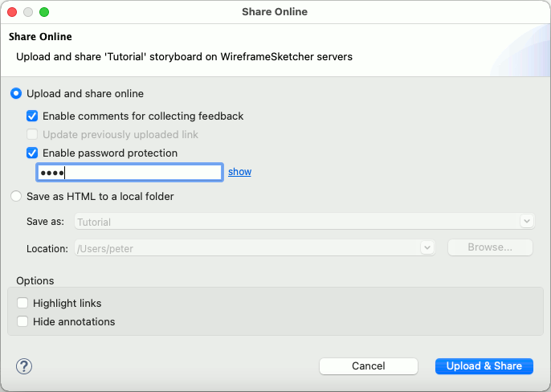Select Upload and share online option
Image resolution: width=551 pixels, height=392 pixels.
pos(16,93)
